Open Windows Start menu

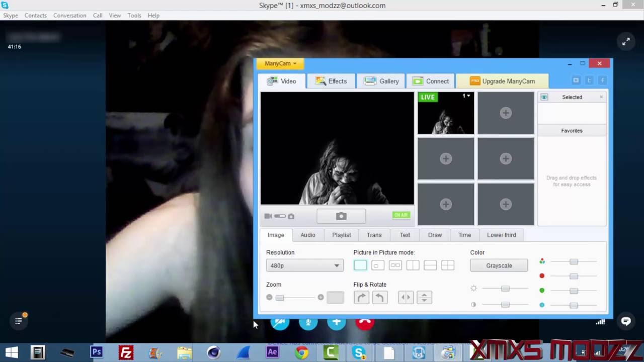click(x=11, y=352)
